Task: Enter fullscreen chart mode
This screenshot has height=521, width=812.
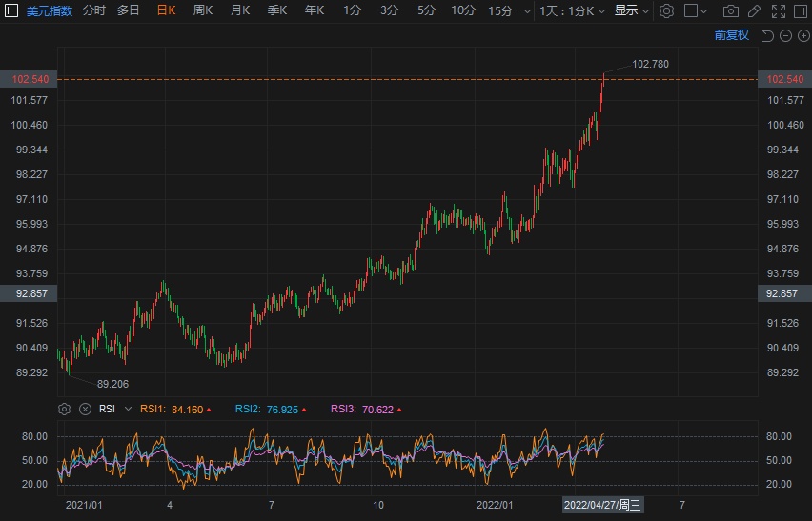Action: (777, 11)
